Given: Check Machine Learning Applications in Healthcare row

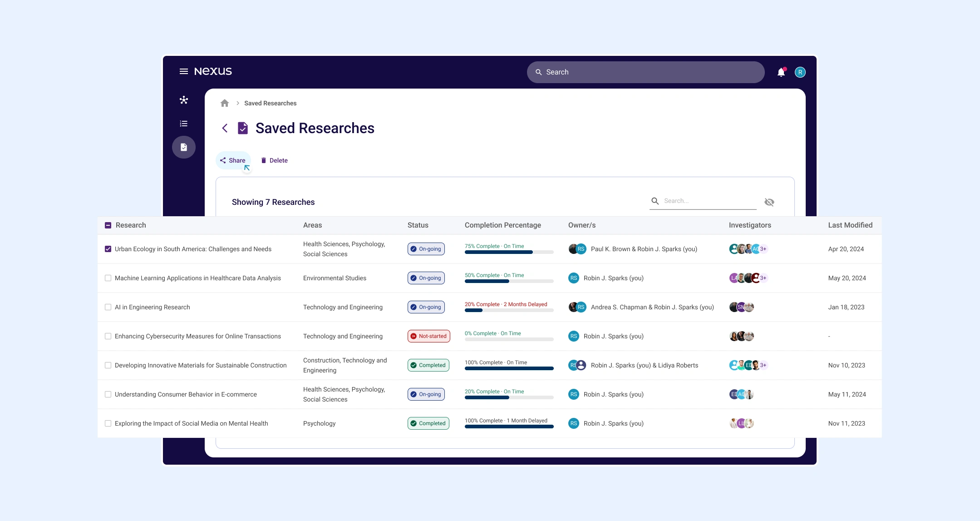Looking at the screenshot, I should pos(108,278).
